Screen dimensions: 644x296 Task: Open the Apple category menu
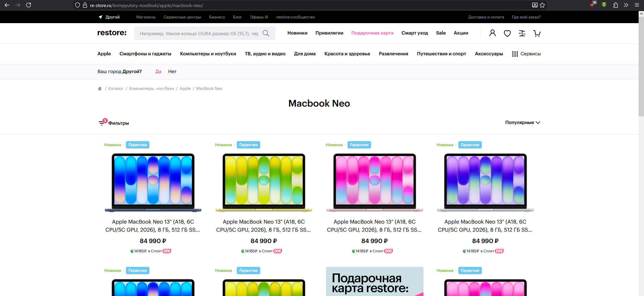(104, 54)
